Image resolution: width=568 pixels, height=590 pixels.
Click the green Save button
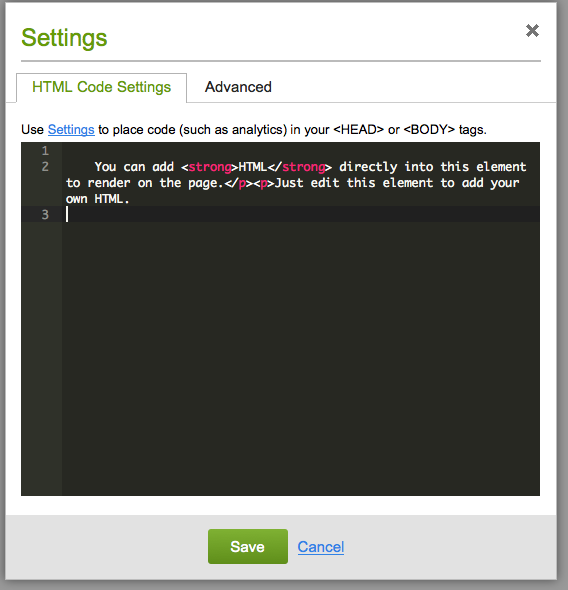pyautogui.click(x=248, y=546)
